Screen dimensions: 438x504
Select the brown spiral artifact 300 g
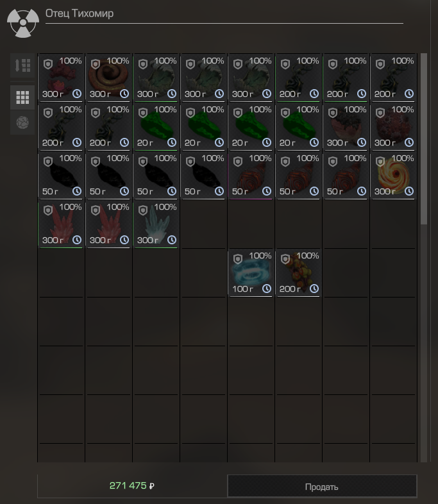click(x=108, y=78)
